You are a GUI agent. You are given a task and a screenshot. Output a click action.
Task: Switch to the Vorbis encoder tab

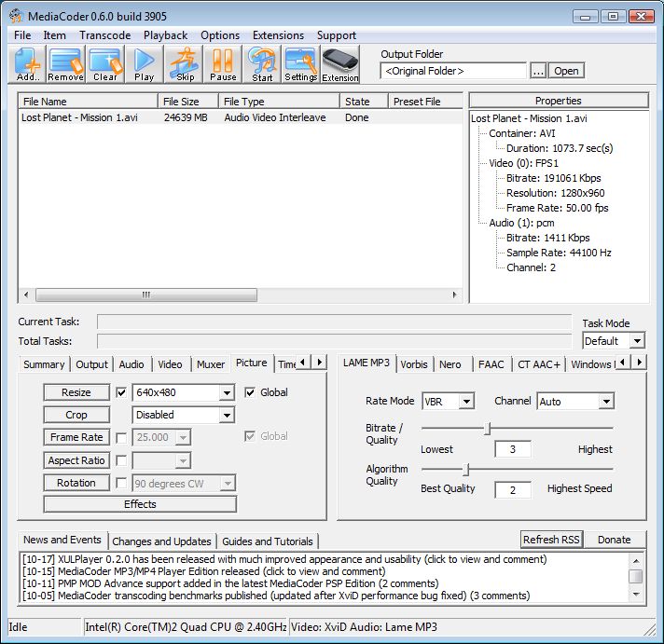pos(414,364)
